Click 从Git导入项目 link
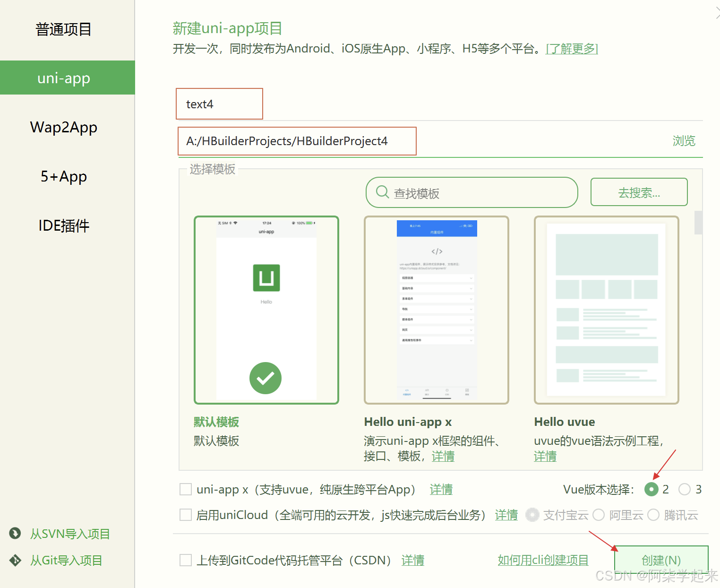The width and height of the screenshot is (720, 588). point(66,560)
